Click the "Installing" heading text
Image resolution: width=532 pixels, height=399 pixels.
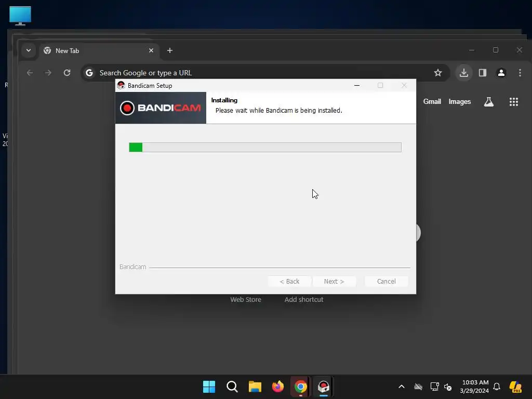pyautogui.click(x=224, y=100)
